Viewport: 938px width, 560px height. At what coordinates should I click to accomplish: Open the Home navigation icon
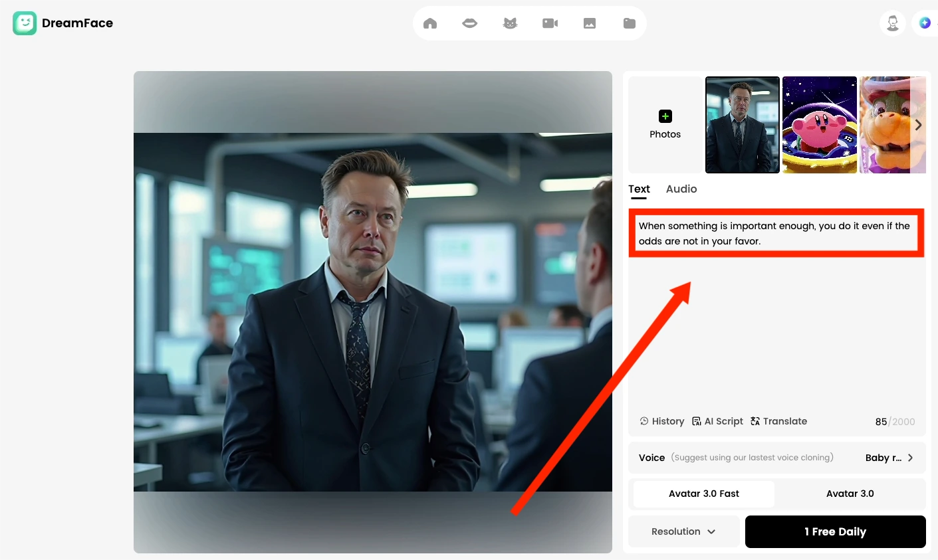[x=429, y=23]
